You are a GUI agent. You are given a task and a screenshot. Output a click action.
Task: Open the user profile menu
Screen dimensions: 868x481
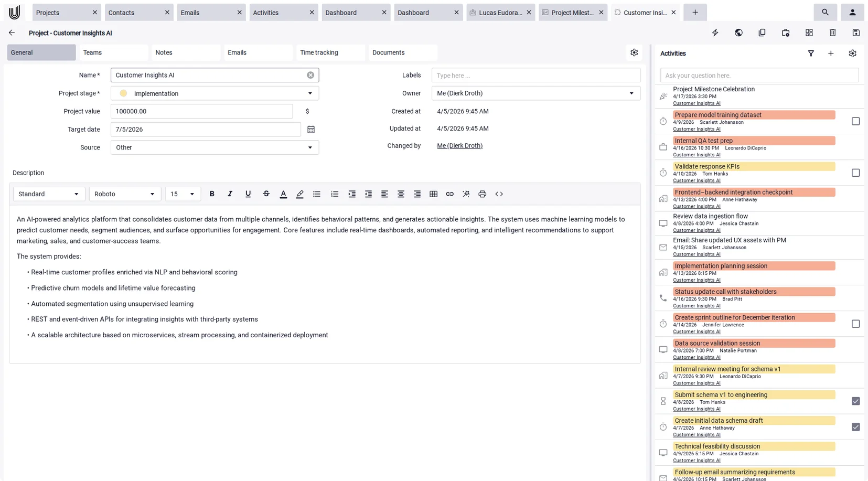pos(852,12)
